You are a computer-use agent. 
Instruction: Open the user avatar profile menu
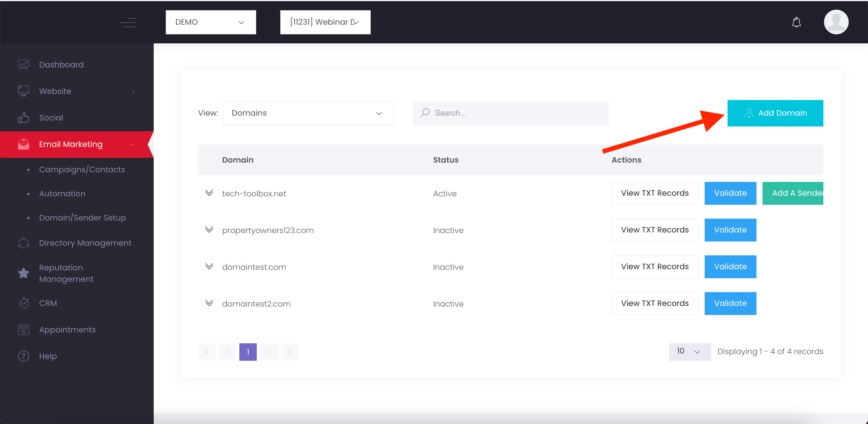pos(836,22)
